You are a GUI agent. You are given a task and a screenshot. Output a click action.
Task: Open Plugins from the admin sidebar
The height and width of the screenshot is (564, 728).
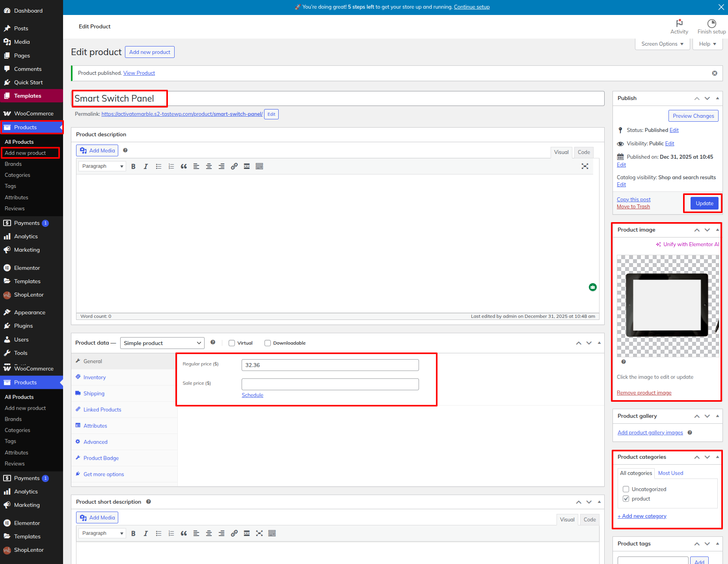(x=23, y=326)
